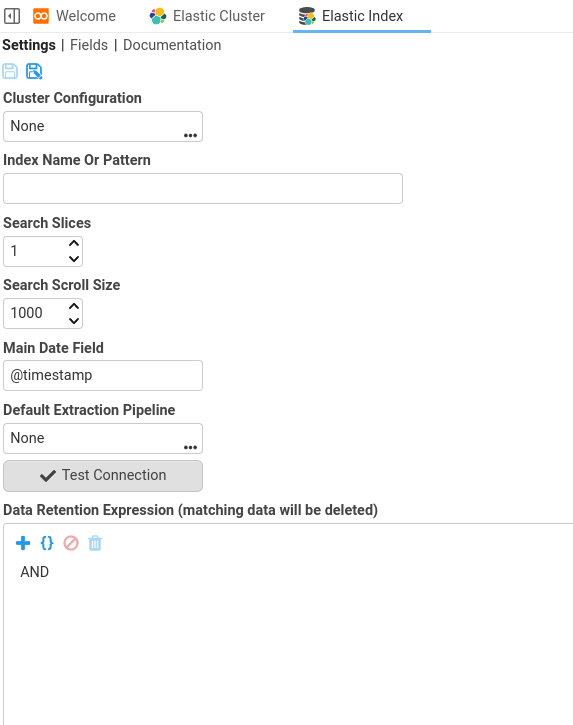Increase the Search Scroll Size value

pyautogui.click(x=74, y=306)
